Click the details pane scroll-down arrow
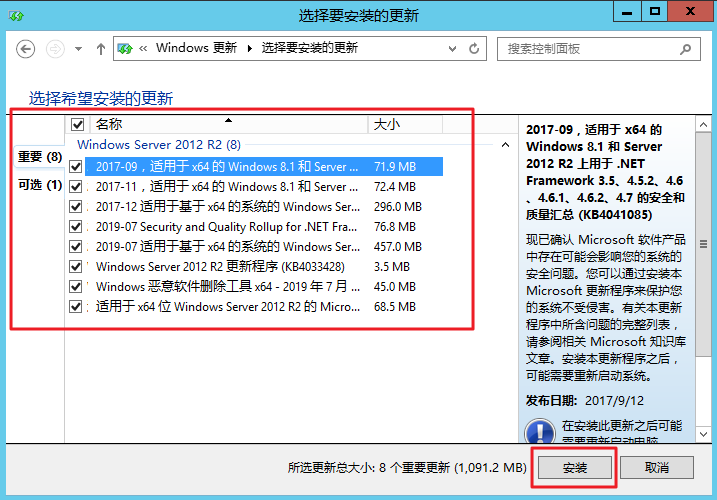 [703, 434]
